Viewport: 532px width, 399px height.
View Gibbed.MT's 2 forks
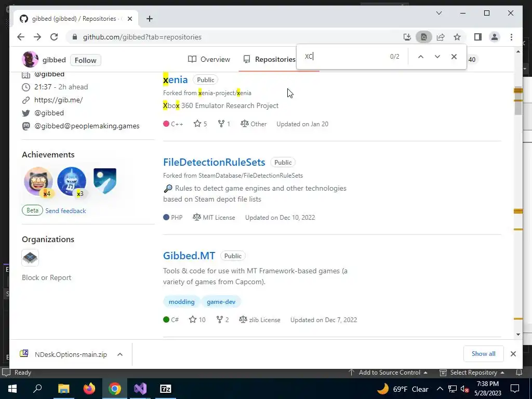(x=222, y=320)
